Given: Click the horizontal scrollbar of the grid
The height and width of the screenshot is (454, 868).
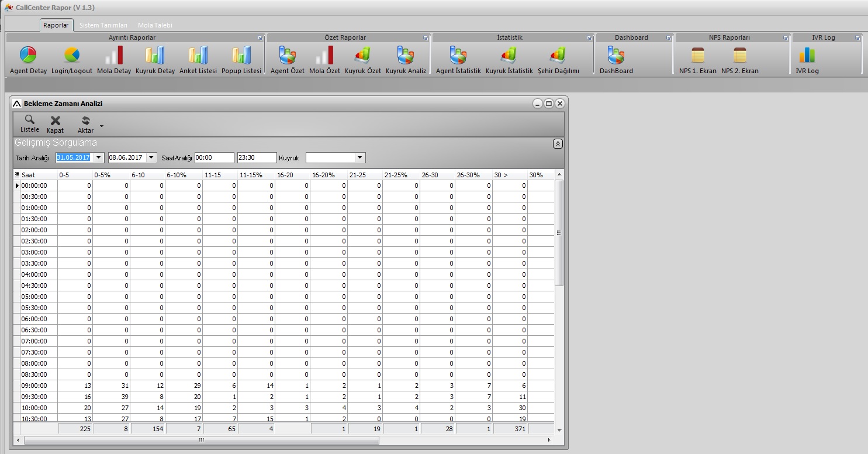Looking at the screenshot, I should [x=201, y=440].
